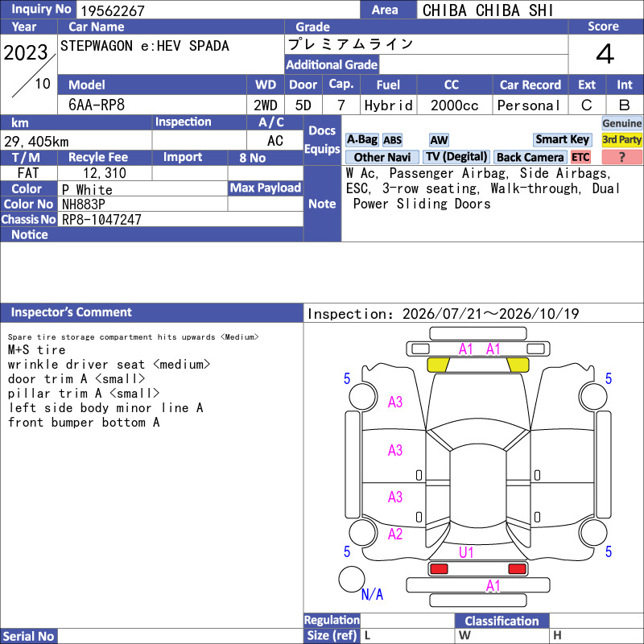Click the 'left side body minor line' comment
This screenshot has width=644, height=644.
click(105, 408)
